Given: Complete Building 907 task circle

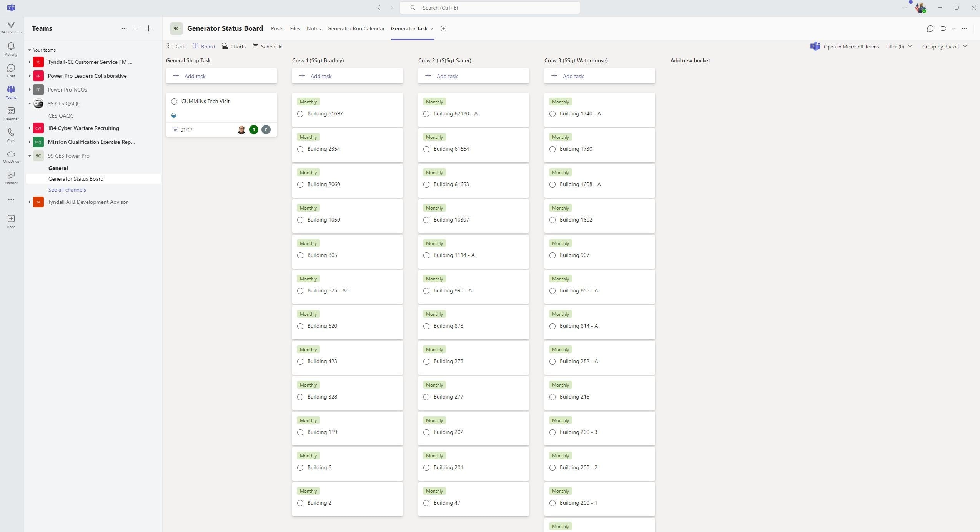Looking at the screenshot, I should [552, 255].
